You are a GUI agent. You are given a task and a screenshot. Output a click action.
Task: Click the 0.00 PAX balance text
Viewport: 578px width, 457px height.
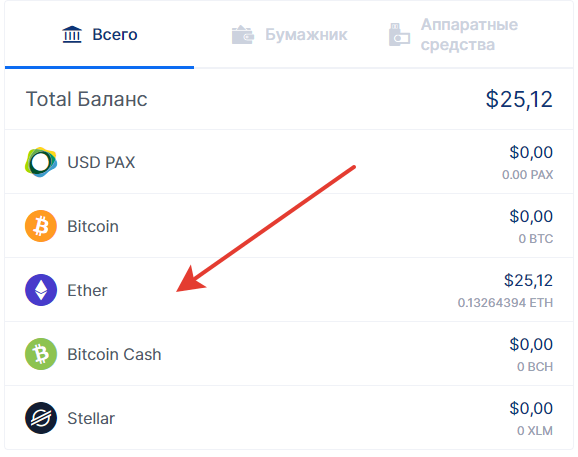click(527, 175)
